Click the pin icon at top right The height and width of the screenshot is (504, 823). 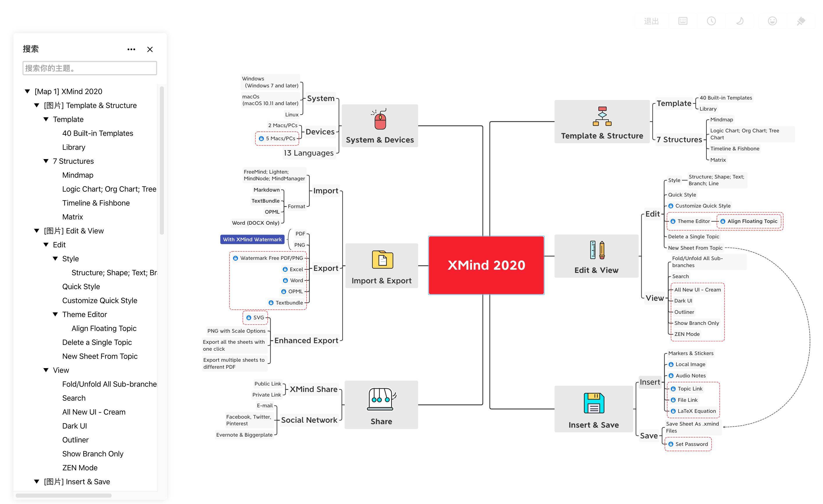[x=801, y=21]
